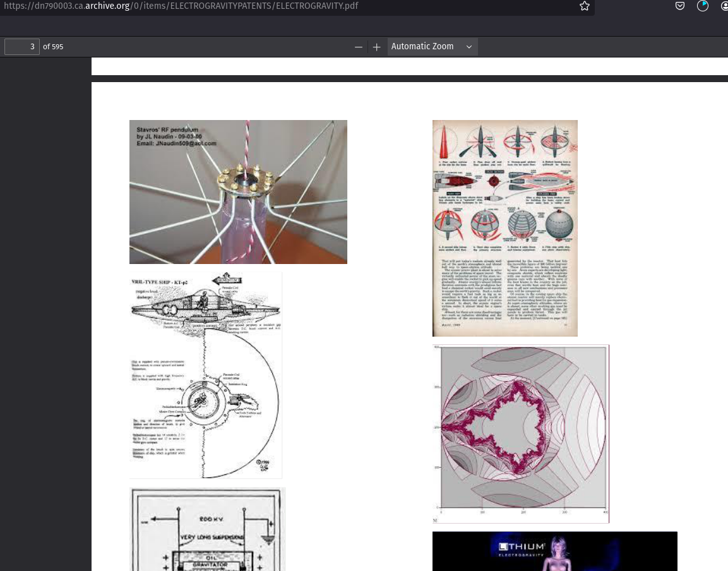Click the page number field showing 3
Viewport: 728px width, 571px height.
22,47
